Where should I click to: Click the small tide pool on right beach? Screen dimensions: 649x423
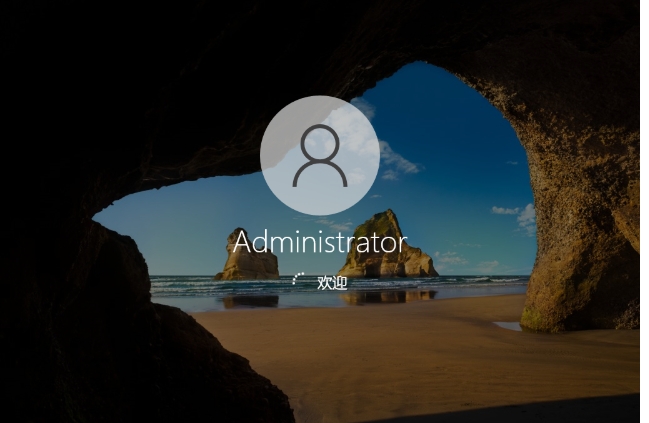508,325
